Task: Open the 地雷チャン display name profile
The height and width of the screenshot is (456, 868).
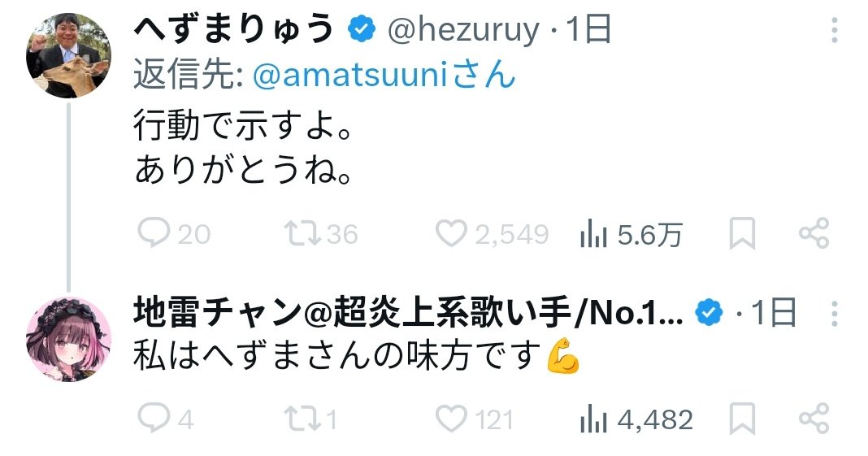Action: click(x=406, y=313)
